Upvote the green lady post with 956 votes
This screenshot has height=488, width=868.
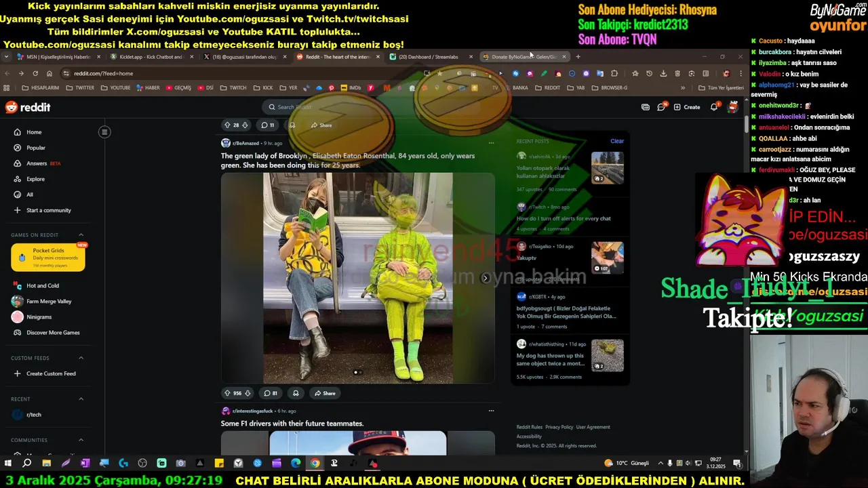point(227,393)
